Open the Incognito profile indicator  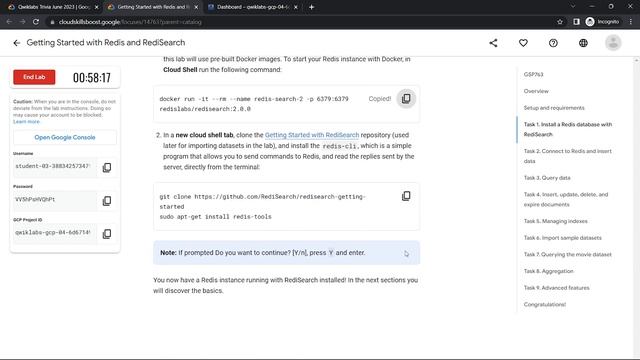602,22
